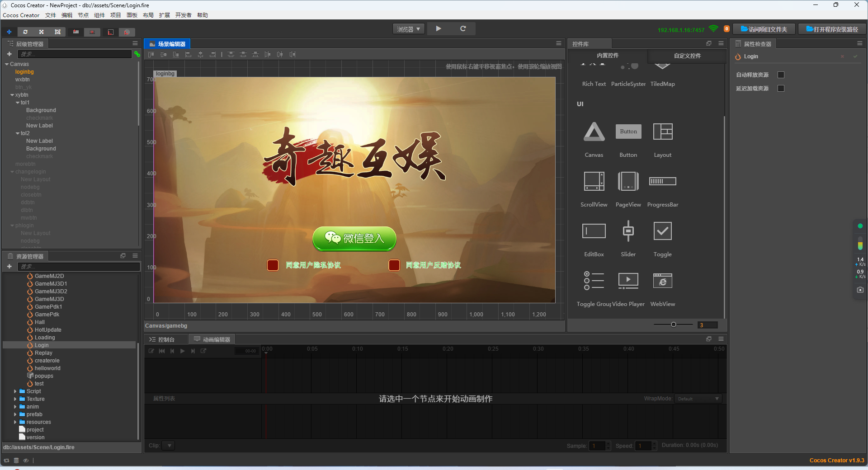
Task: Click the 访问项目文件夹 button
Action: pos(764,28)
